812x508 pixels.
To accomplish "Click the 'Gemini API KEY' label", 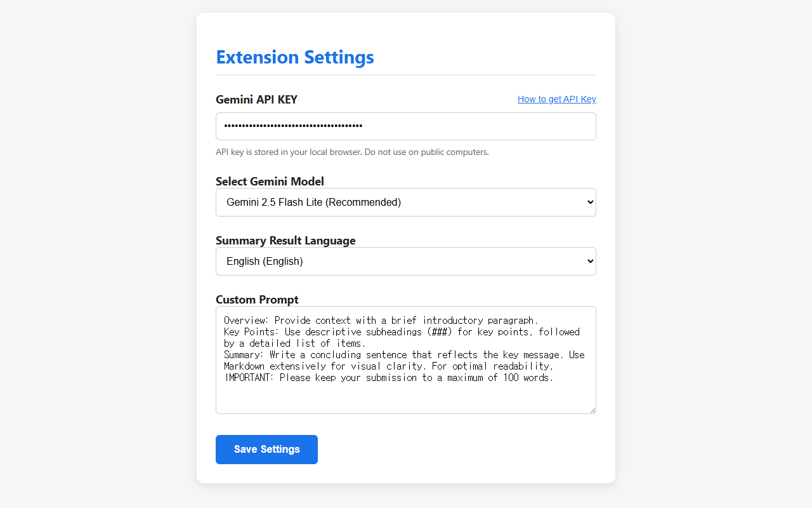I will 256,99.
